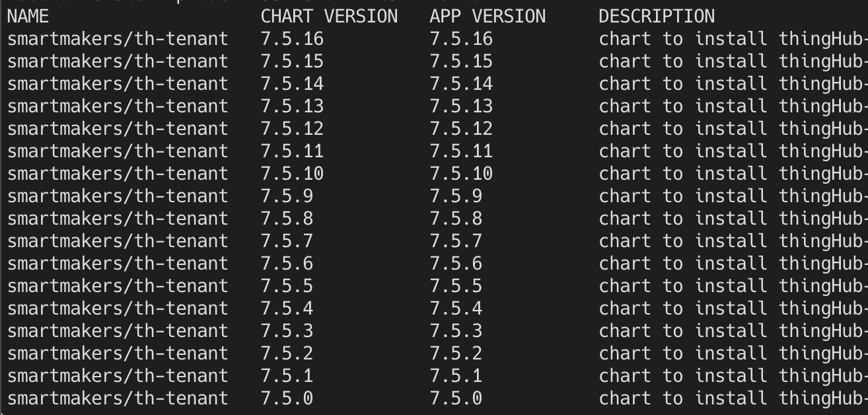Click app version 7.5.7 value

(456, 241)
